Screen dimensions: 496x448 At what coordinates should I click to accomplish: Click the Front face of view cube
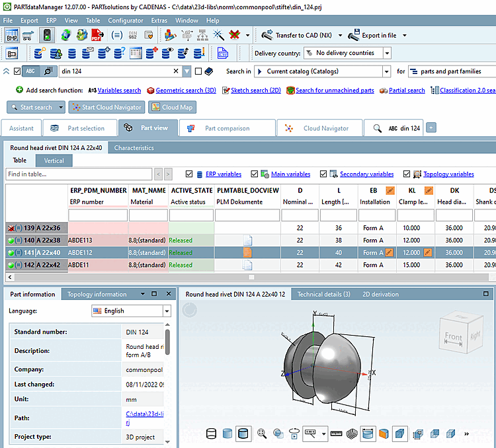click(x=453, y=336)
